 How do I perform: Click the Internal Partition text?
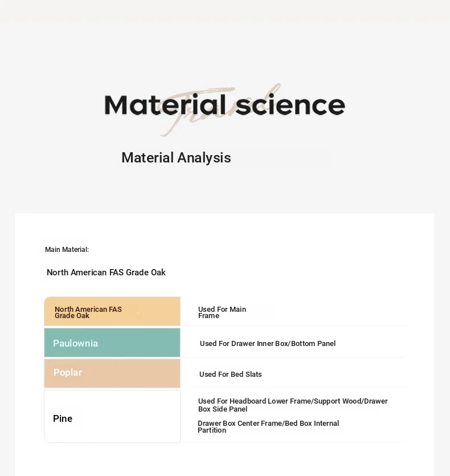point(268,426)
